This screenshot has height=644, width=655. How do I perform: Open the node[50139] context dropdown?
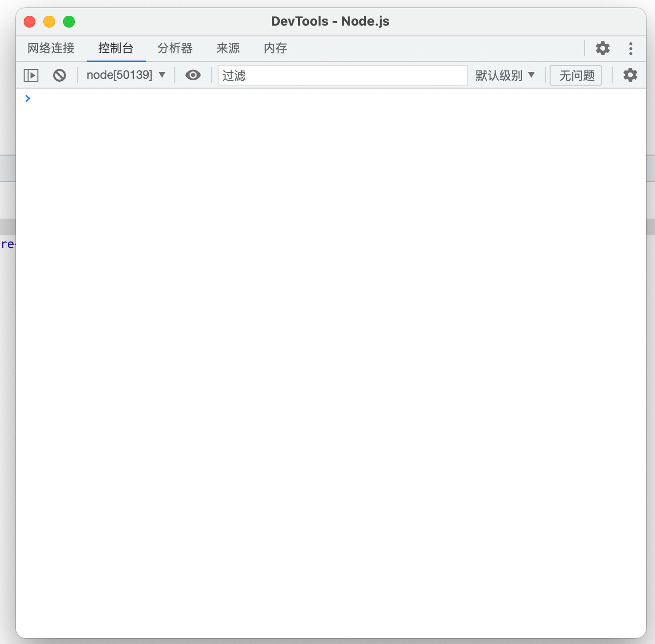point(126,75)
